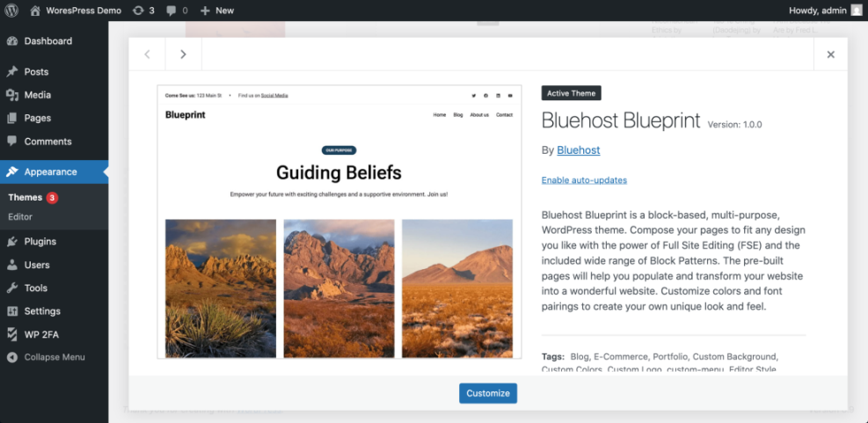Click WoresPress Demo site name

click(84, 10)
